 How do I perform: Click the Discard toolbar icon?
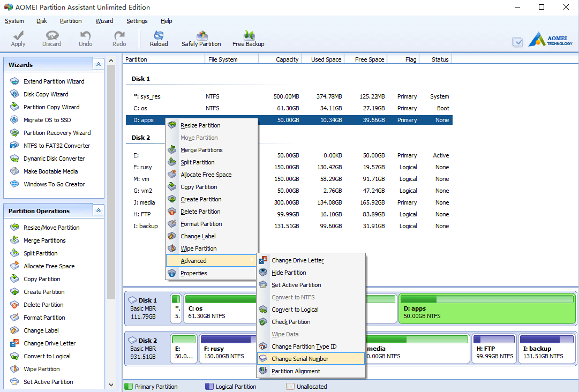(x=52, y=35)
